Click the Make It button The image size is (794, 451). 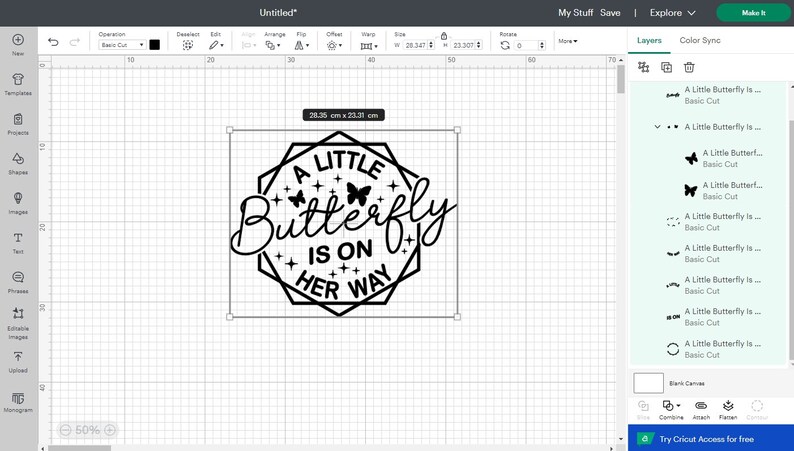(x=753, y=13)
